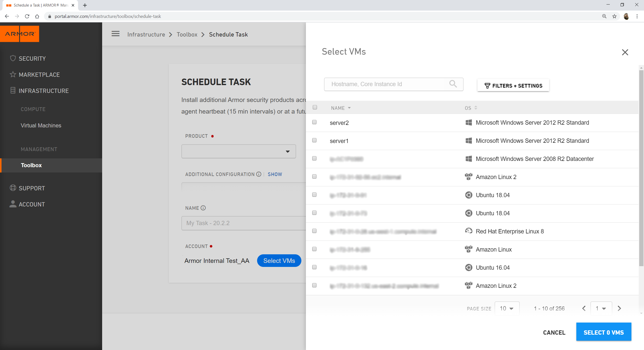Screen dimensions: 644x350
Task: Open the Product dropdown
Action: pyautogui.click(x=238, y=151)
